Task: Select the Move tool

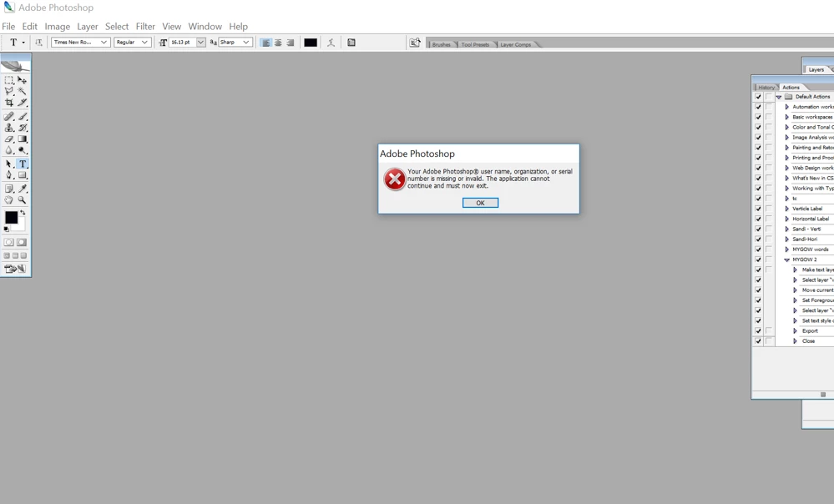Action: (22, 80)
